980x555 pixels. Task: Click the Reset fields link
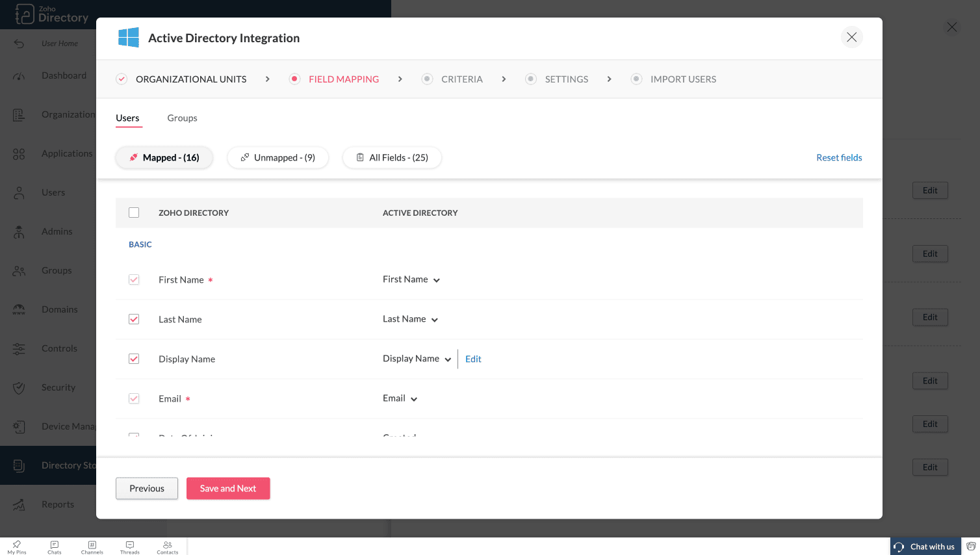click(839, 158)
